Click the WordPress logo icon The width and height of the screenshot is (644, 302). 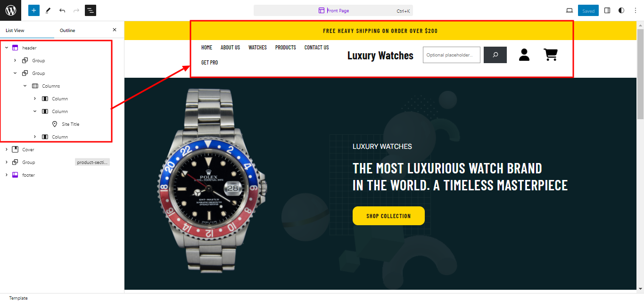pos(10,10)
